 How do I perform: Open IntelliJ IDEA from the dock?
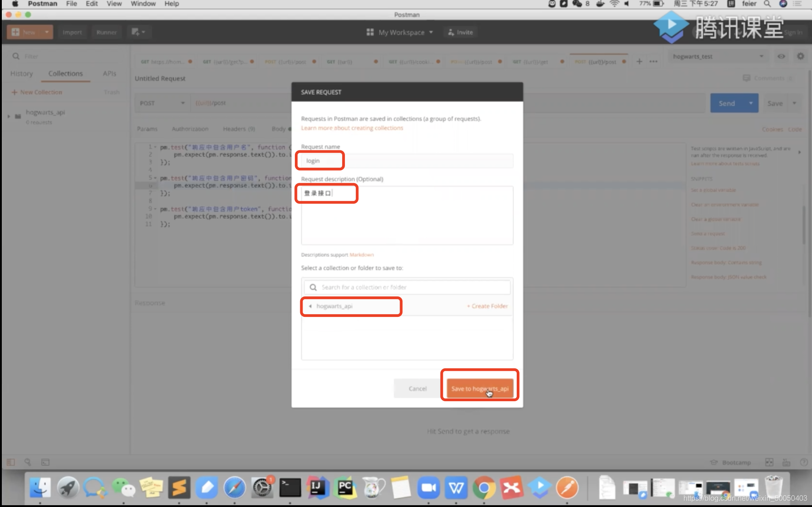click(318, 488)
